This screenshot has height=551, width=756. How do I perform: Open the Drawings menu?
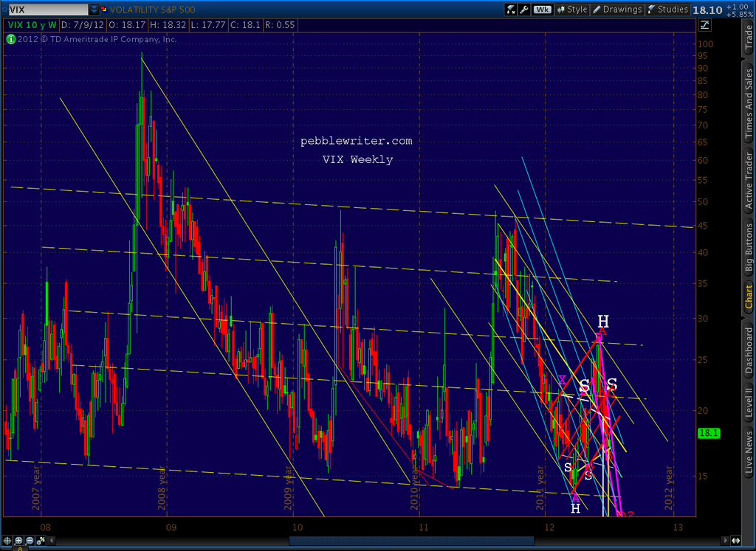click(x=618, y=9)
